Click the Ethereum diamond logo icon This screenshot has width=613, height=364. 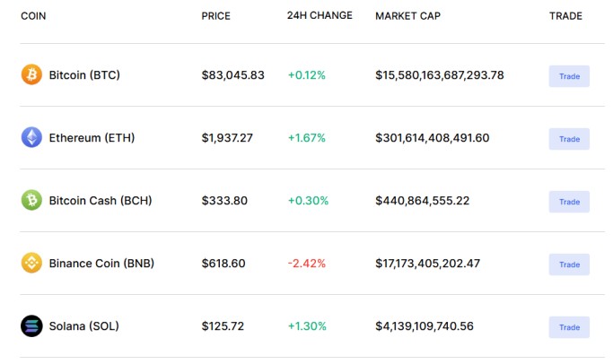point(31,138)
